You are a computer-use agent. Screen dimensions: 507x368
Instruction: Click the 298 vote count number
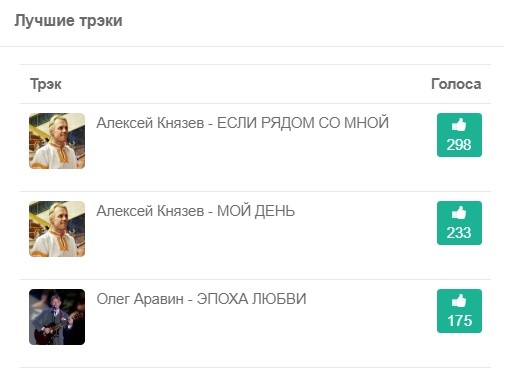tap(459, 145)
